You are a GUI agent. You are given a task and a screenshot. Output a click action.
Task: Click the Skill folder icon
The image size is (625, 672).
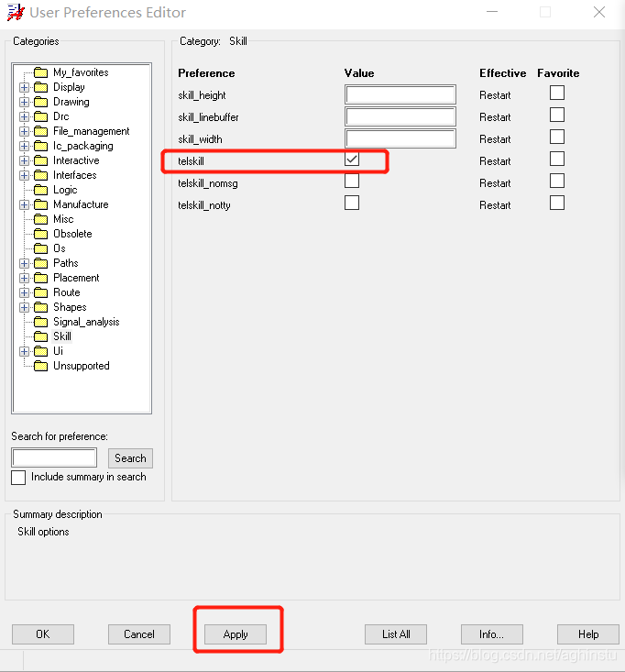[40, 336]
